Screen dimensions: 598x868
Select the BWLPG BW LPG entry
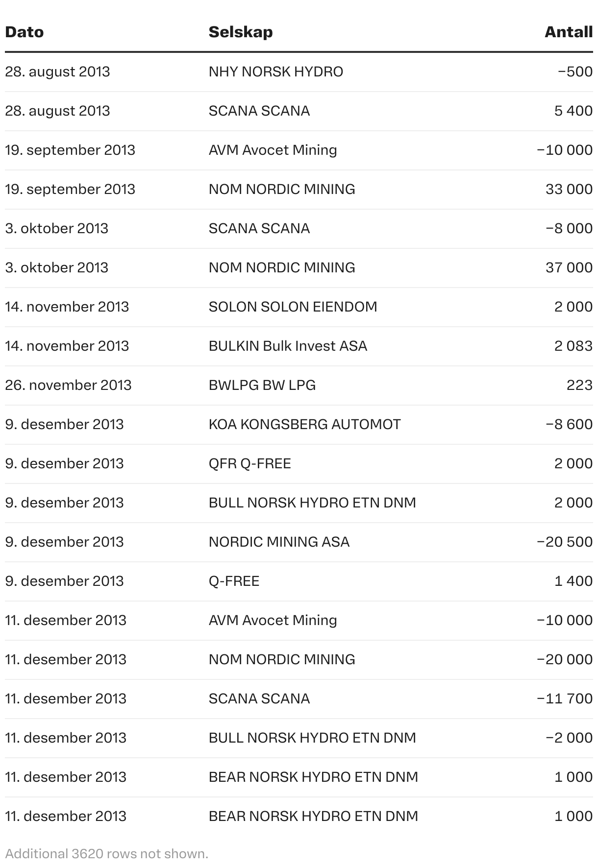coord(262,386)
